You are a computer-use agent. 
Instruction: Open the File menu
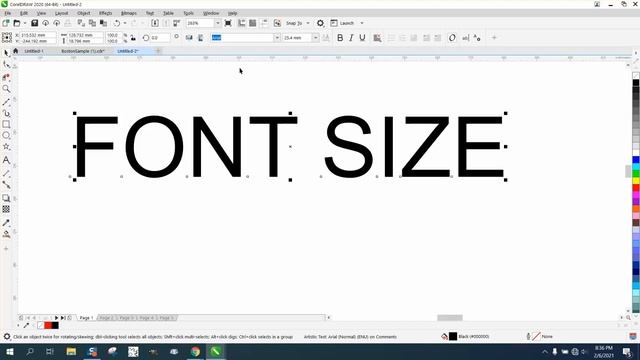click(x=7, y=13)
